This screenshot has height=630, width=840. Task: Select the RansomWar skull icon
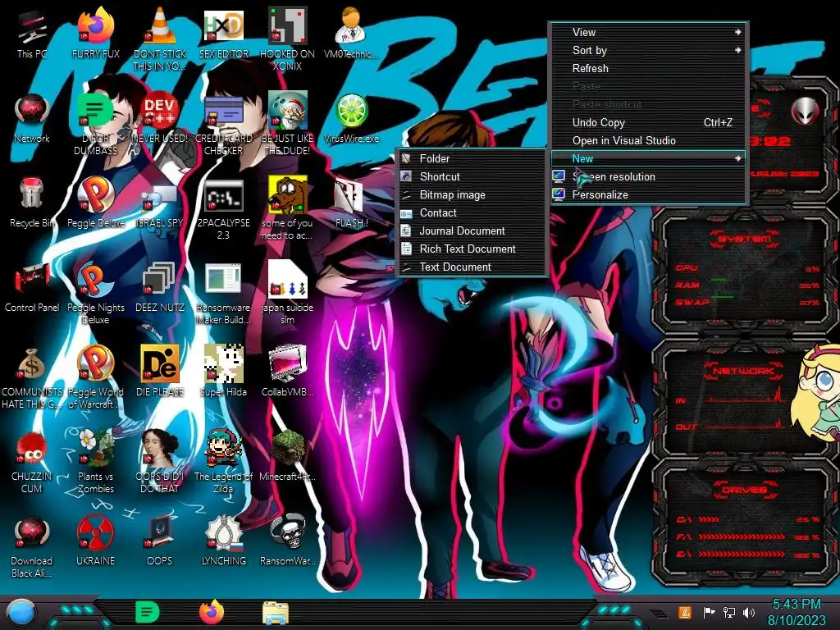pyautogui.click(x=287, y=541)
